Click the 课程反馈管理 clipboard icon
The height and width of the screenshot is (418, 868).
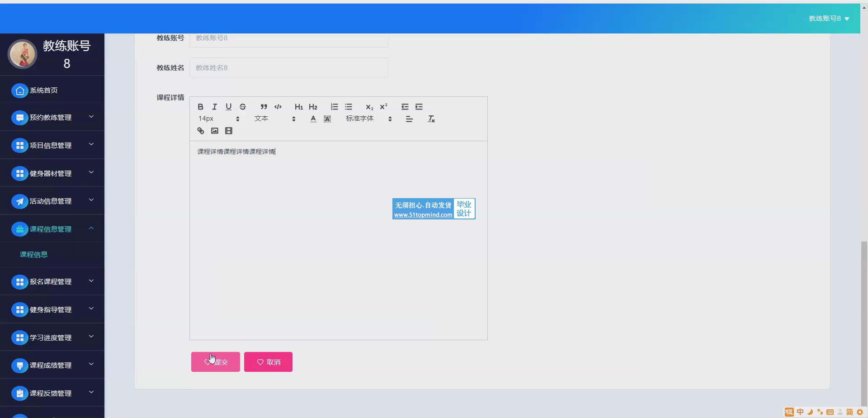pyautogui.click(x=19, y=394)
